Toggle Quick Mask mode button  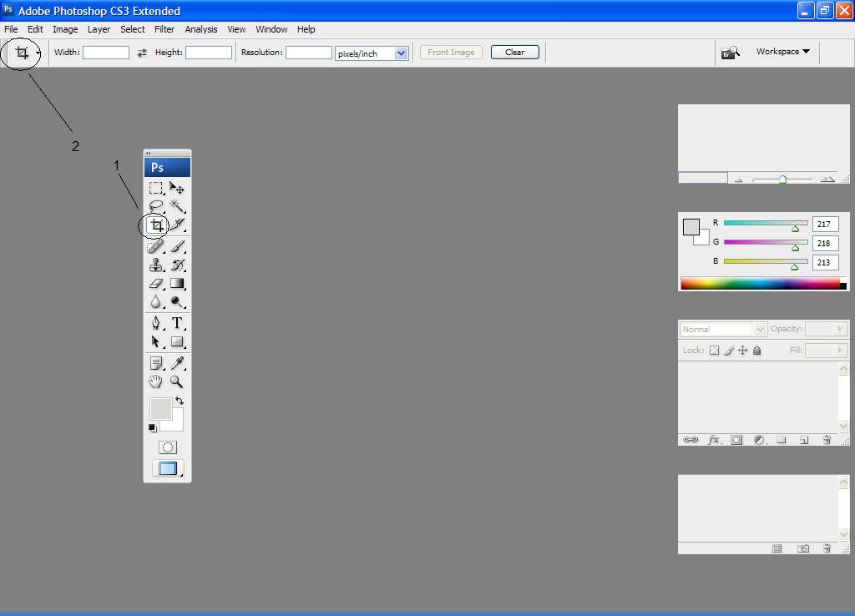pos(168,447)
